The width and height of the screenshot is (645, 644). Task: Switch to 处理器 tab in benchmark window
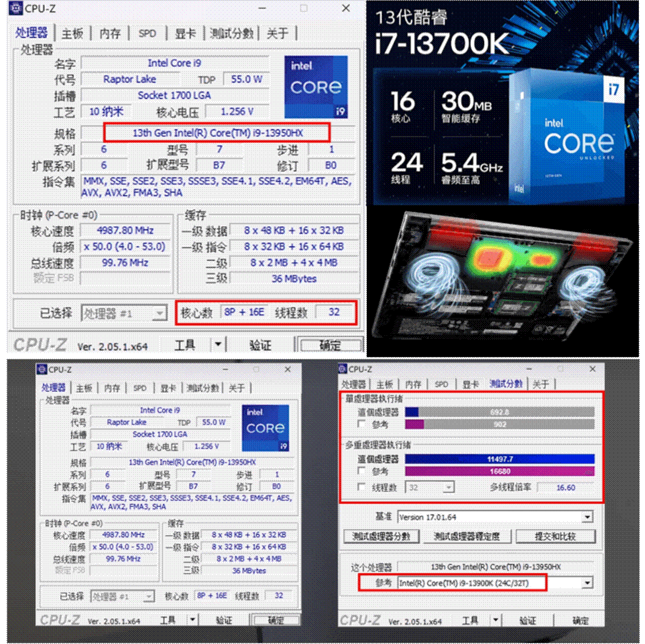tap(354, 384)
